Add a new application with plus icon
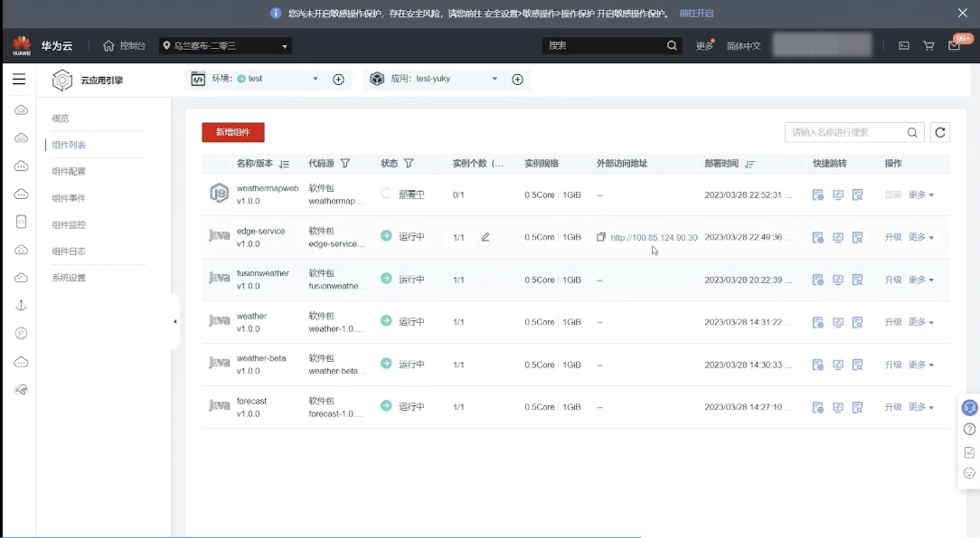 (x=517, y=80)
